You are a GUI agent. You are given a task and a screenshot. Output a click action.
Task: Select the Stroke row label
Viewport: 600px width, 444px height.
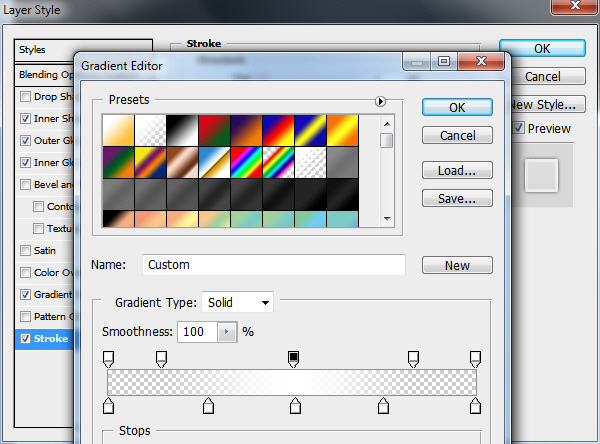pyautogui.click(x=51, y=339)
